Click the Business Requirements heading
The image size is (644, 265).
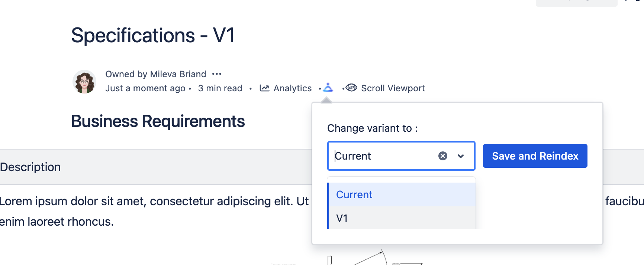[x=158, y=121]
